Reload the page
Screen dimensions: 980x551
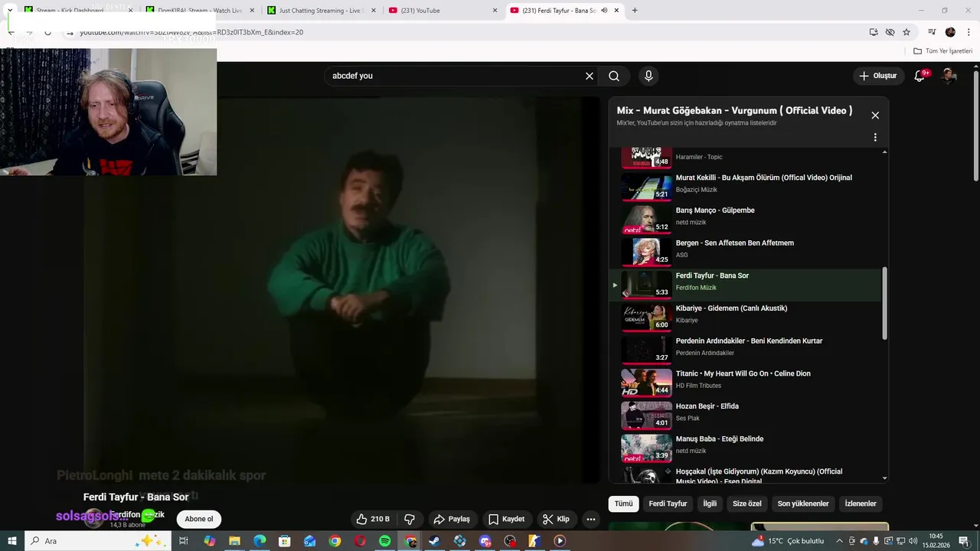point(47,32)
